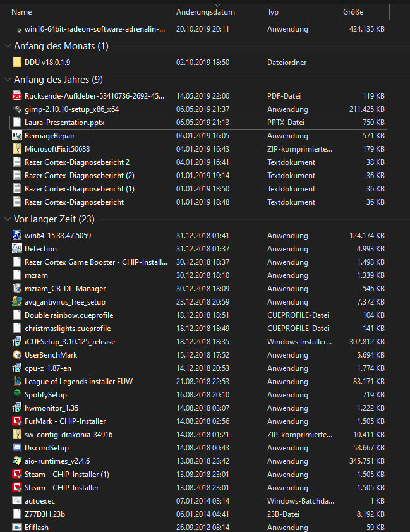Click the DiscordSetup icon

point(17,448)
